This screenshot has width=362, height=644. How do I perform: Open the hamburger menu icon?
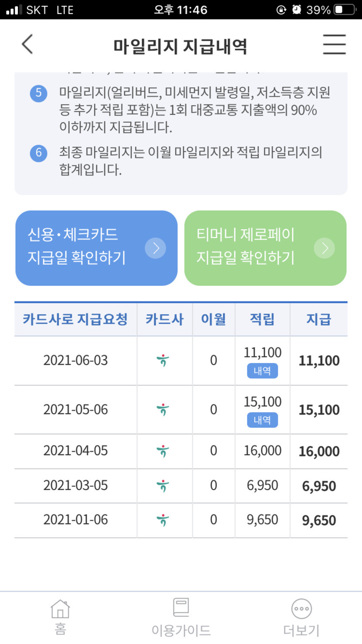[334, 44]
